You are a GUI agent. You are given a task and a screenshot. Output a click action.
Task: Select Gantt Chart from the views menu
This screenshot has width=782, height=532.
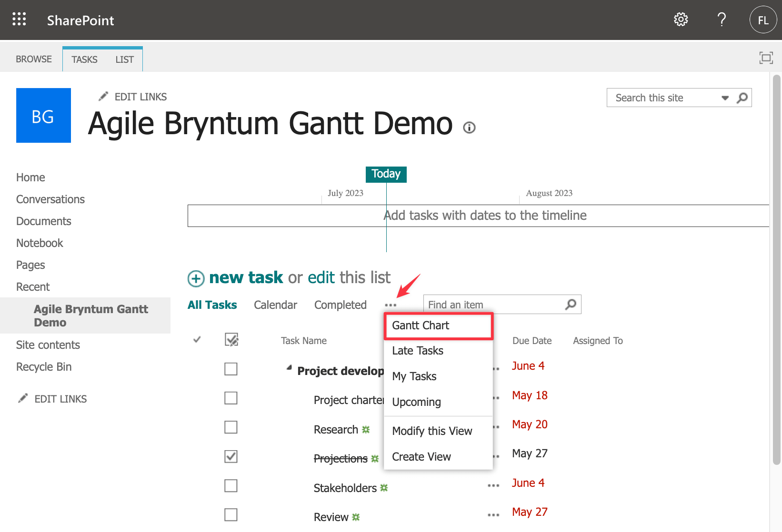point(438,325)
